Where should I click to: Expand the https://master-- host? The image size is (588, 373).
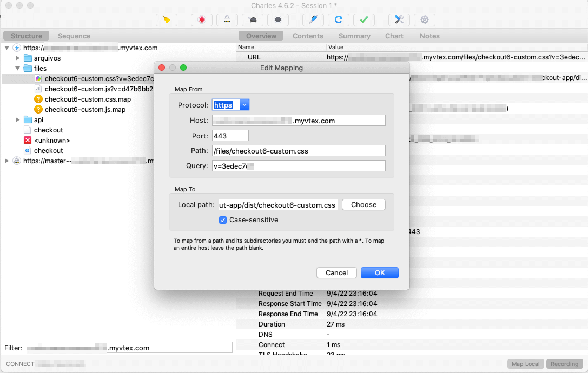coord(6,161)
